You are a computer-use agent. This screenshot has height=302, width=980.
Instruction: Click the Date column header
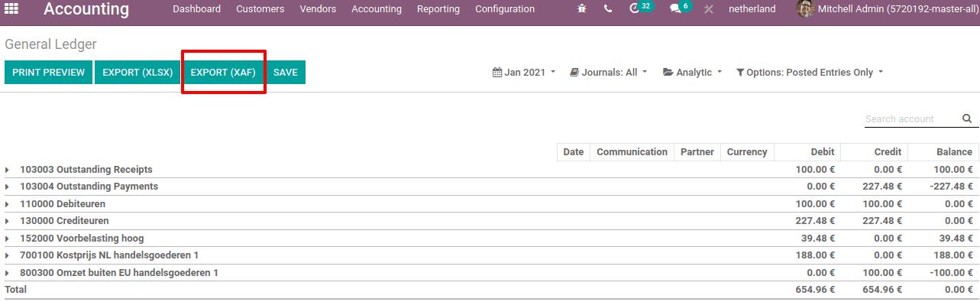point(573,152)
